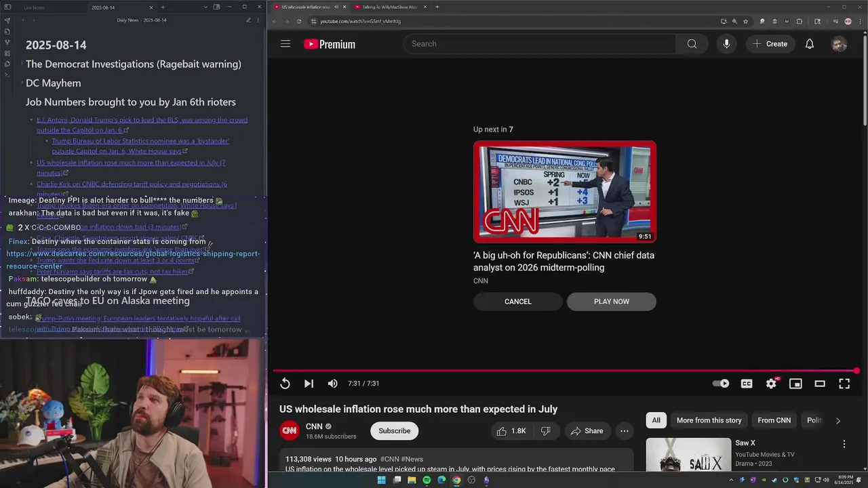Viewport: 868px width, 488px height.
Task: Click the YouTube search magnifier button
Action: click(x=692, y=44)
